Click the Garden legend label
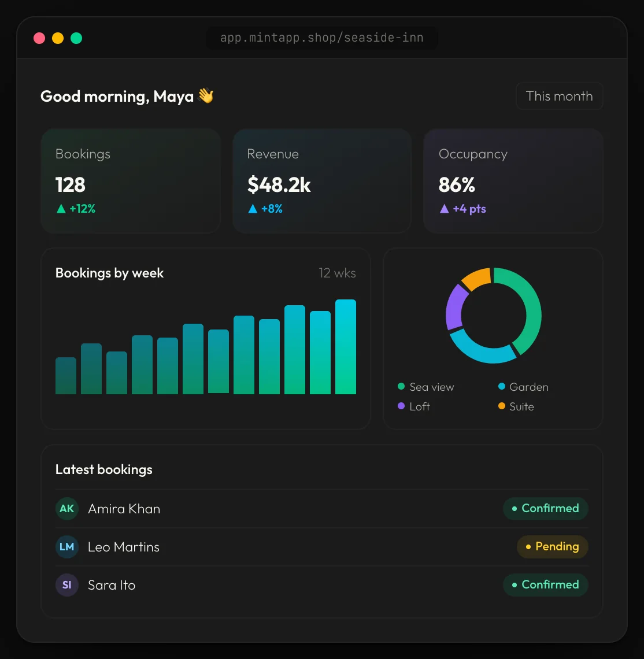Screen dimensions: 644x659 tap(529, 387)
